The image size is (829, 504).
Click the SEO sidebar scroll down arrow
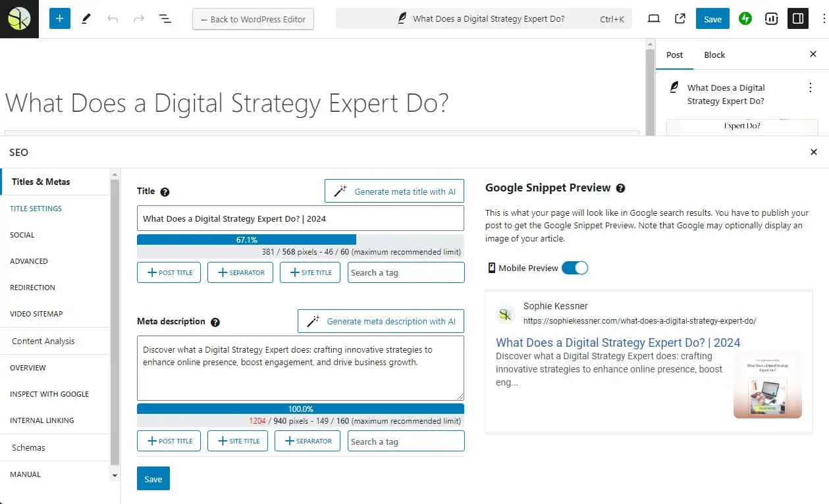pos(115,475)
